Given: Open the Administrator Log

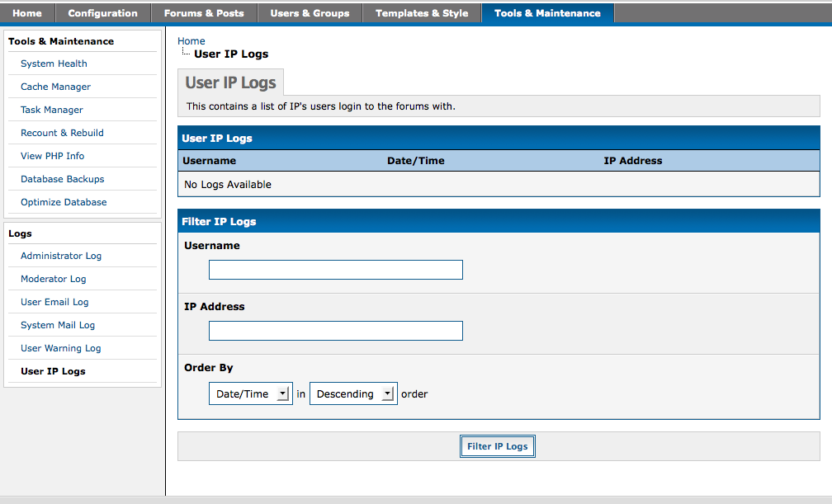Looking at the screenshot, I should point(61,256).
